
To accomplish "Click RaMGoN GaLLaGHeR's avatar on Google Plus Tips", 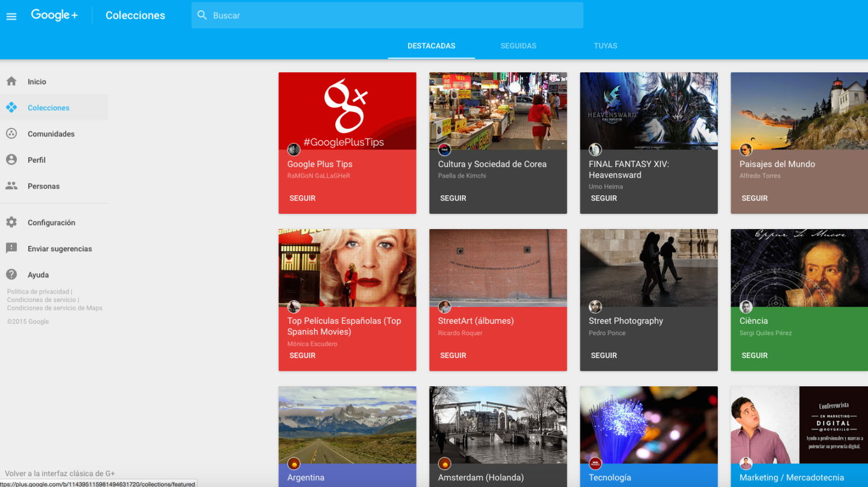I will pos(294,149).
